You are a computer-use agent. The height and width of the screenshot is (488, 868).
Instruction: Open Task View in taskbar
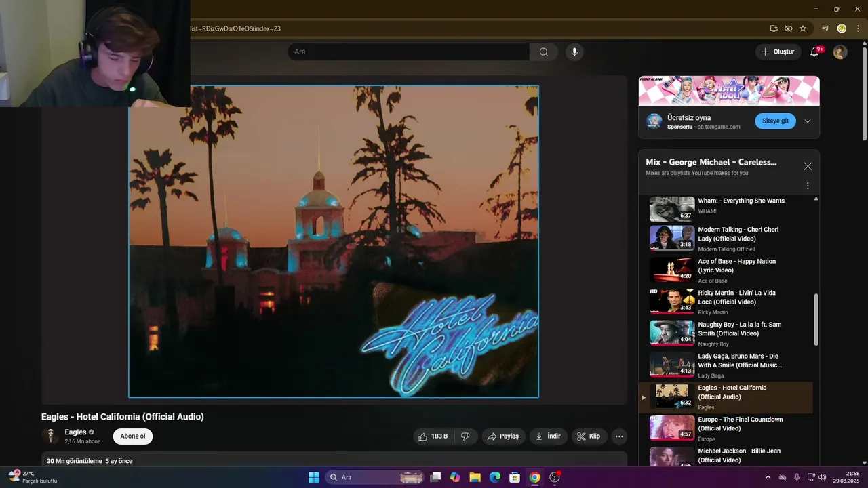pos(436,477)
